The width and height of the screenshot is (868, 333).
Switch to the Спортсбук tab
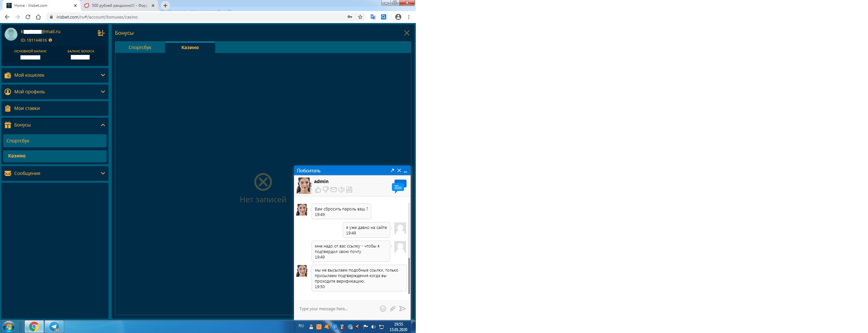pos(140,47)
